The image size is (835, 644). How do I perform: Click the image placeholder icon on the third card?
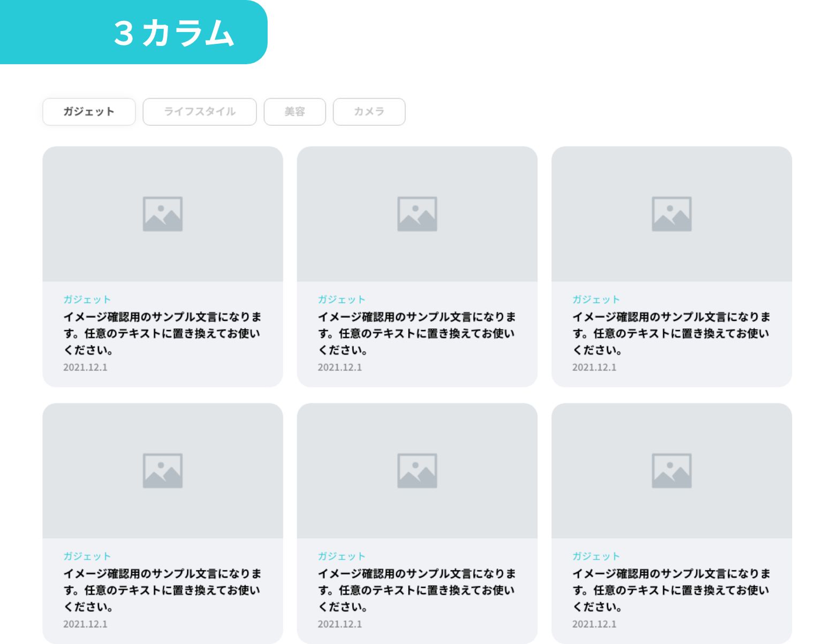pyautogui.click(x=672, y=213)
